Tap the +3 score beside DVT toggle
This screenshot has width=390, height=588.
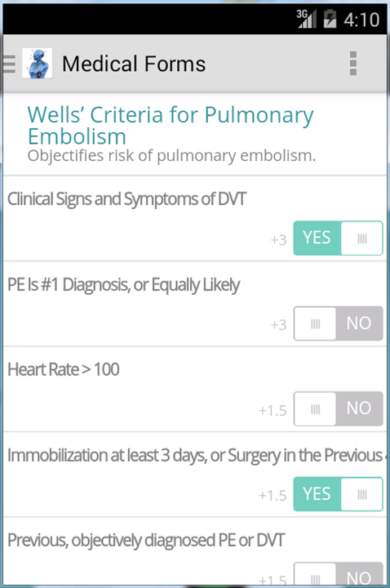[x=278, y=240]
